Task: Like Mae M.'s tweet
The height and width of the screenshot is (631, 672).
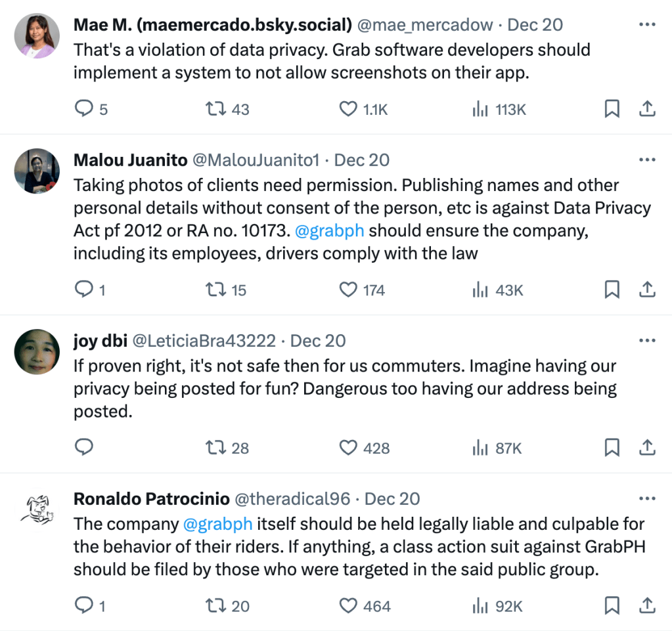Action: 348,109
